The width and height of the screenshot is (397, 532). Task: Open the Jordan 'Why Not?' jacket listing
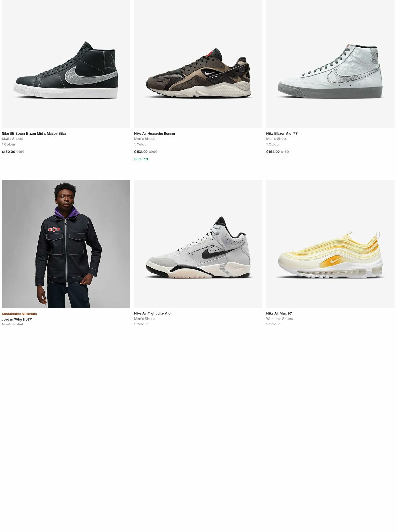[x=17, y=320]
